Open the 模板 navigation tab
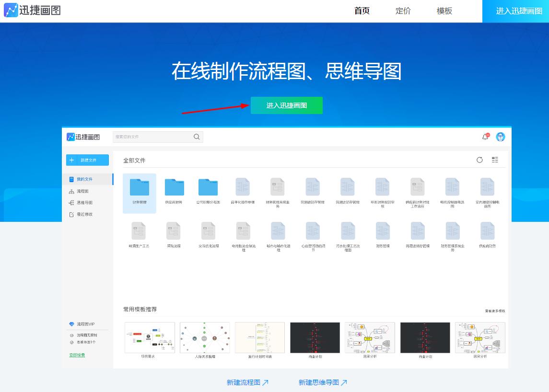 pos(444,11)
